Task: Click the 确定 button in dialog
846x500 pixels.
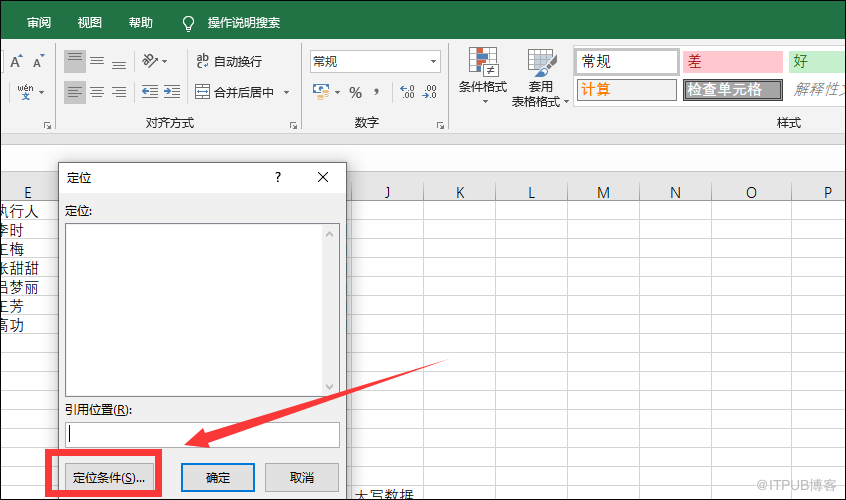Action: [218, 478]
